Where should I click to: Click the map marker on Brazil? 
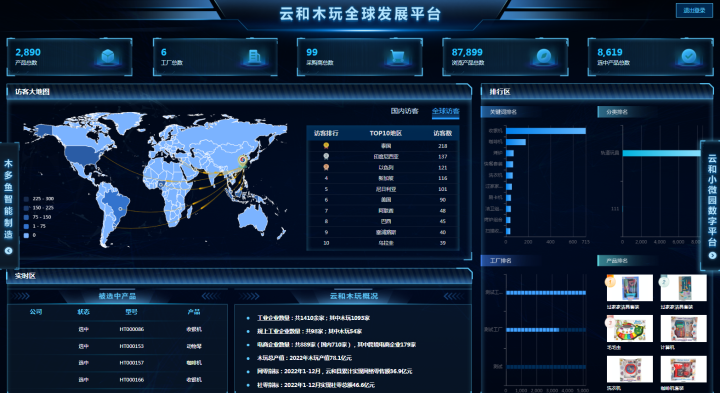120,209
